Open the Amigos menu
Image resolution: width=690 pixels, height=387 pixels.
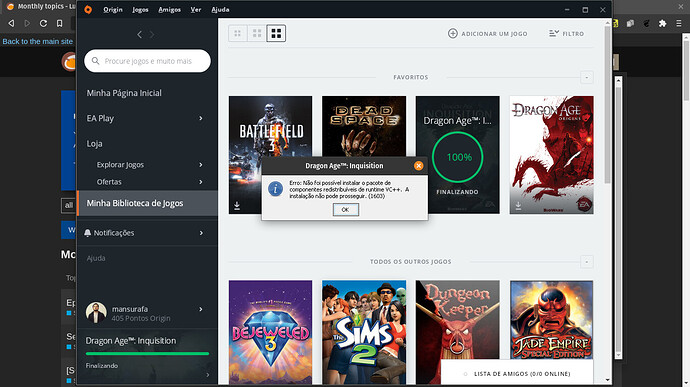[169, 9]
